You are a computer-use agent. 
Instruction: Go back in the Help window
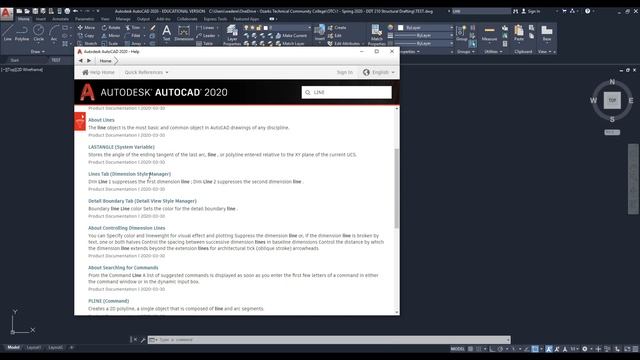tap(80, 61)
